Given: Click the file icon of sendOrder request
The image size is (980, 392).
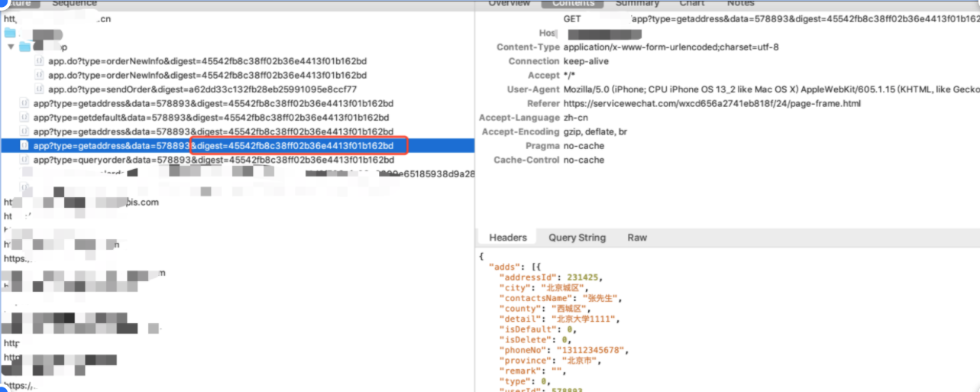Looking at the screenshot, I should pos(39,89).
